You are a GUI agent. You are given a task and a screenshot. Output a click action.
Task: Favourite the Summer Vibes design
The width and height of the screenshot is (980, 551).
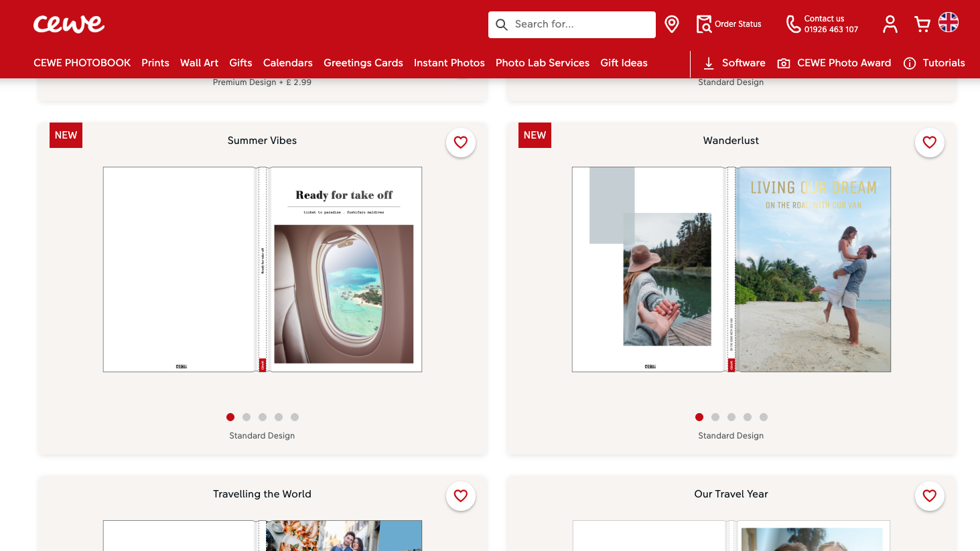pyautogui.click(x=461, y=143)
